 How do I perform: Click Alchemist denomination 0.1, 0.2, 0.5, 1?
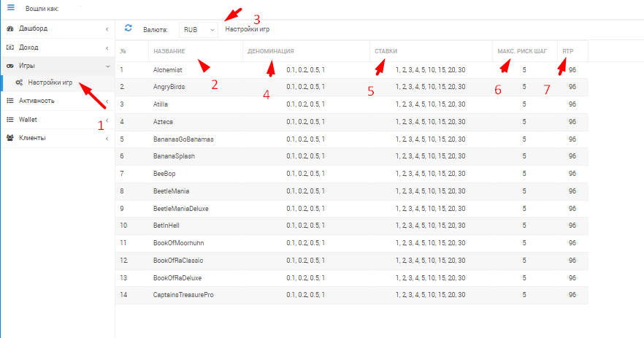tap(305, 70)
